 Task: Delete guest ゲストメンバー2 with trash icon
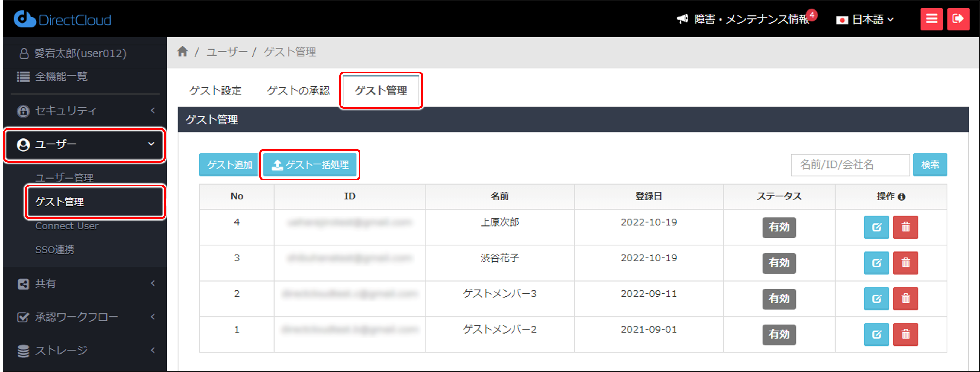[905, 334]
